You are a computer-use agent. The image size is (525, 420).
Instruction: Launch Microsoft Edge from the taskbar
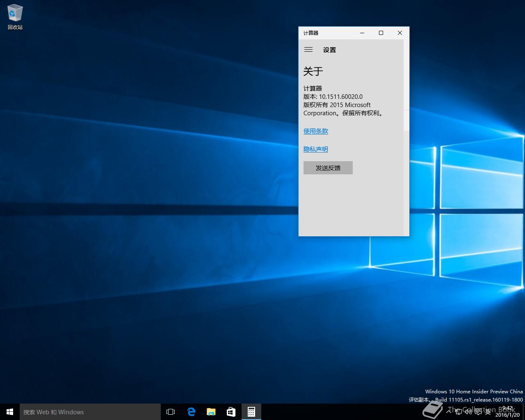tap(191, 412)
